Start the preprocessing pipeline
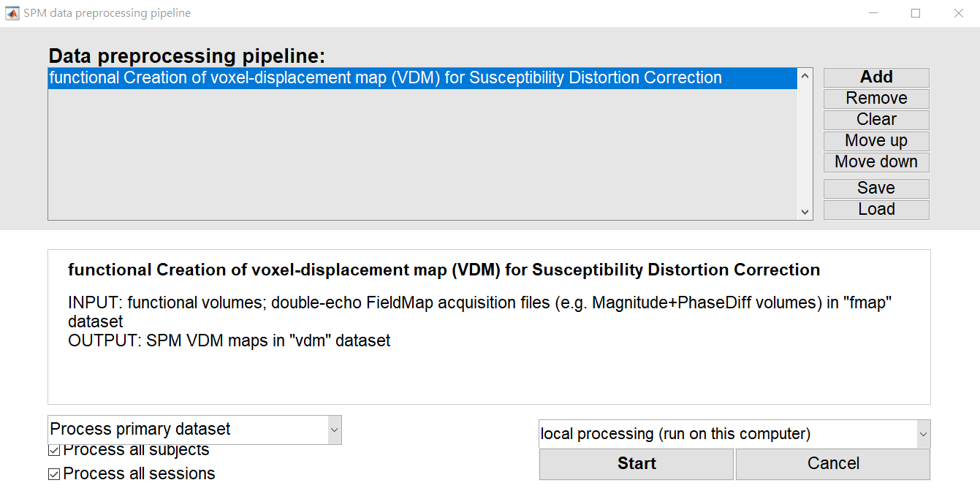980x499 pixels. (636, 464)
